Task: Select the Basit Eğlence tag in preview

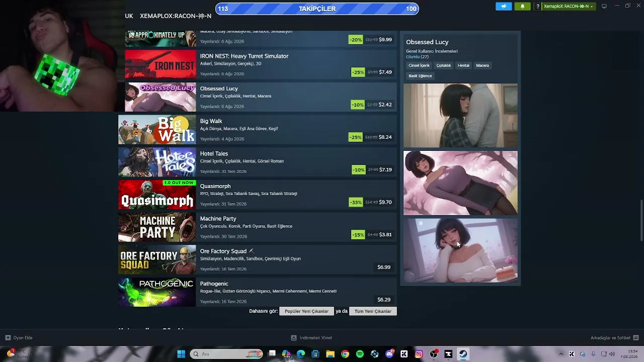Action: click(x=420, y=76)
